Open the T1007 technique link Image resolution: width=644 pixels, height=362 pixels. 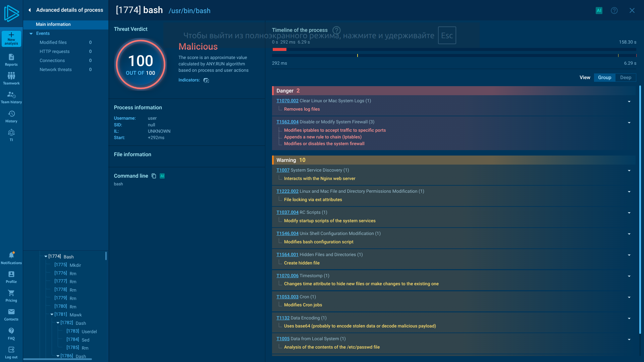(283, 170)
